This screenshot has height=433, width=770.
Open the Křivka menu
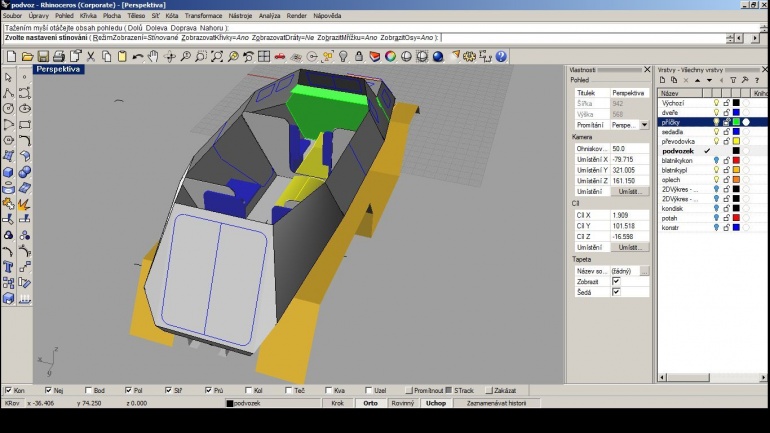tap(88, 16)
